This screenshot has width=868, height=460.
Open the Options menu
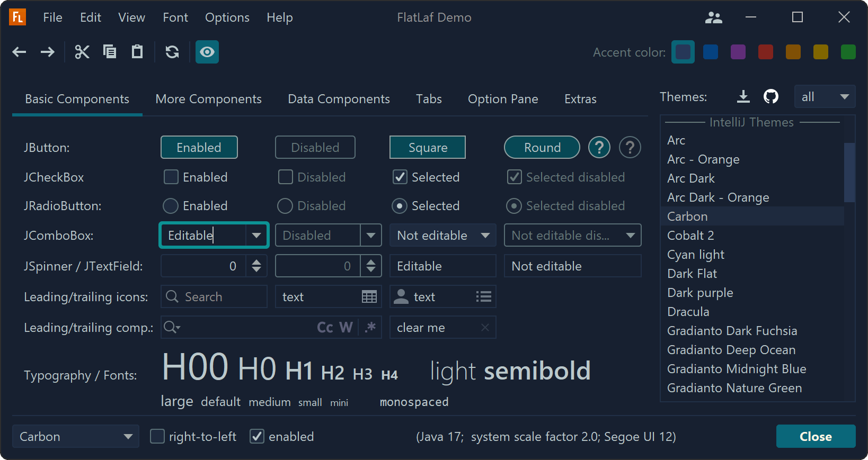[227, 17]
